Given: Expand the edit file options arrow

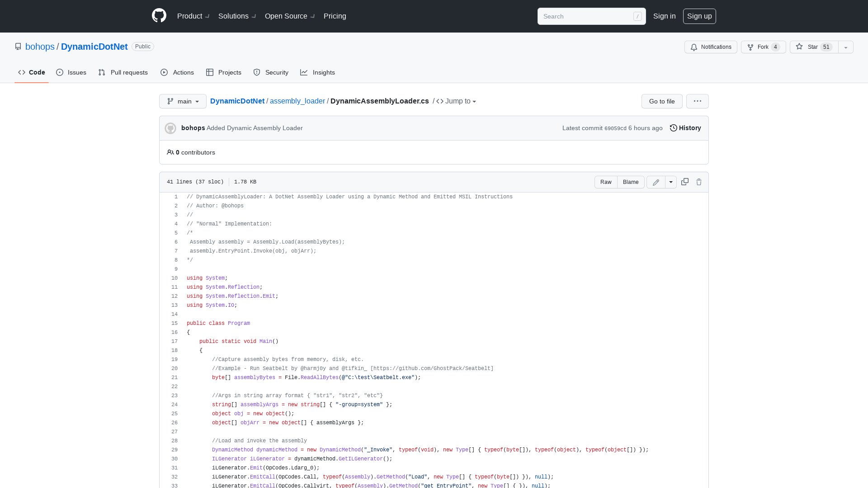Looking at the screenshot, I should [671, 182].
